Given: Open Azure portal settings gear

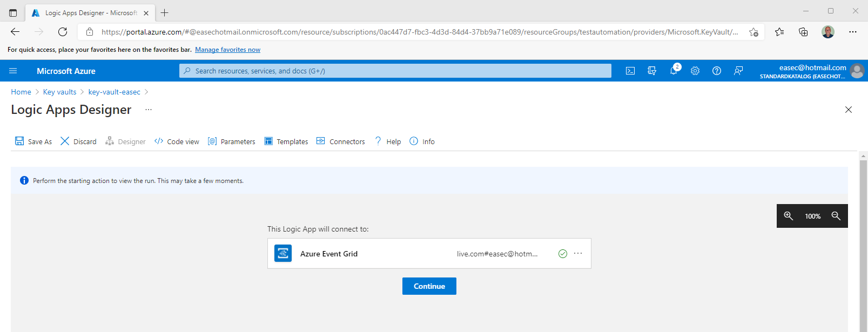Looking at the screenshot, I should tap(695, 71).
